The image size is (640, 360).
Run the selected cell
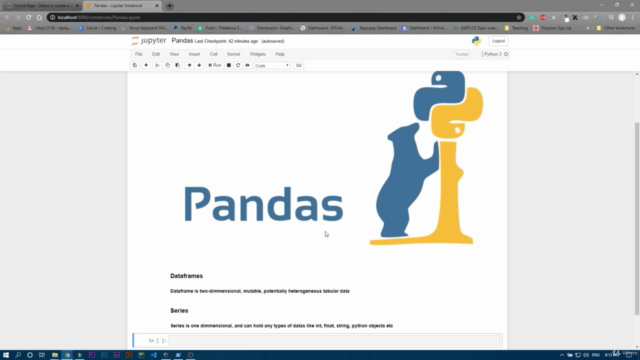tap(215, 65)
